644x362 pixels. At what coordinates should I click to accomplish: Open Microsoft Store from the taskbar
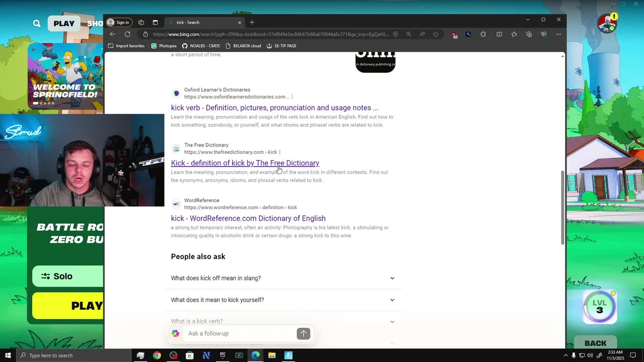(190, 355)
